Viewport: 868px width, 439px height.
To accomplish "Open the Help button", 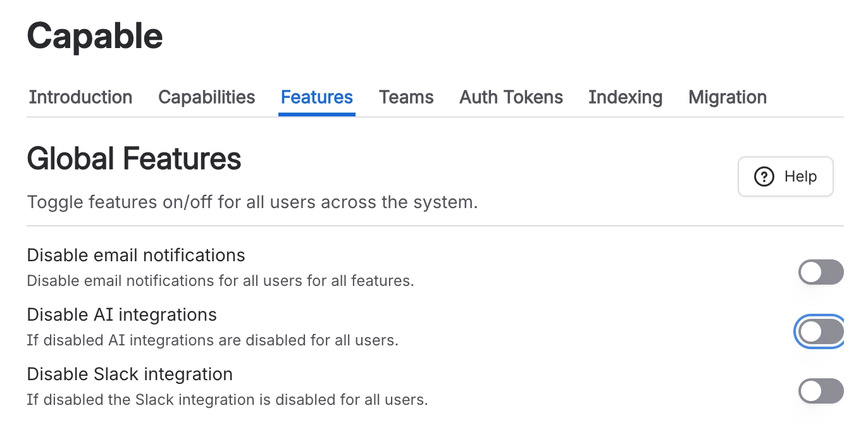I will click(x=785, y=176).
